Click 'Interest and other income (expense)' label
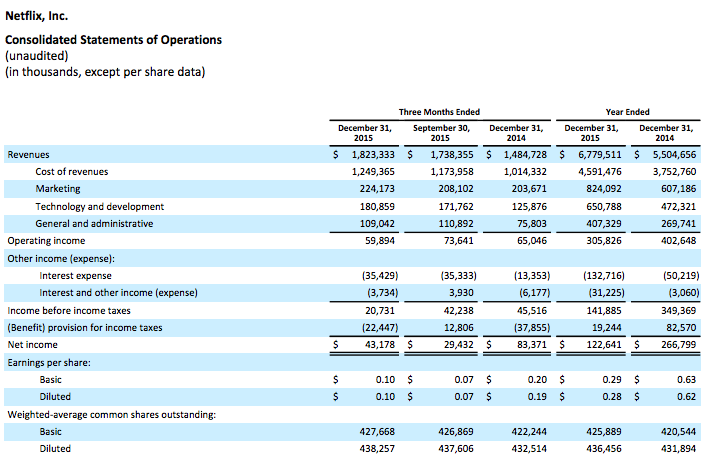The width and height of the screenshot is (712, 458). (118, 293)
